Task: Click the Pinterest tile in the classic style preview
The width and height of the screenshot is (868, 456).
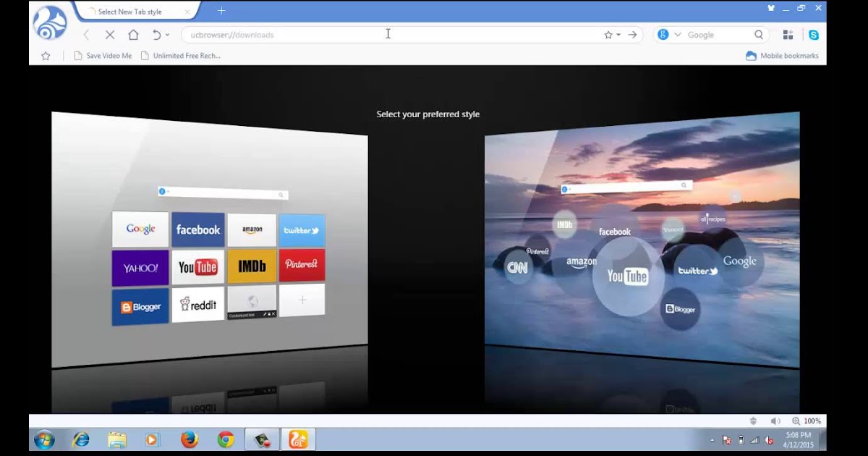Action: 302,265
